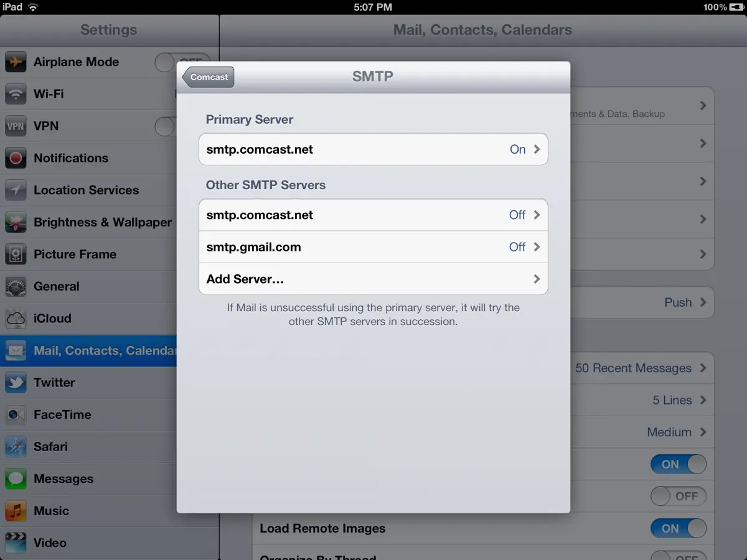Open the Music settings icon
Image resolution: width=747 pixels, height=560 pixels.
pos(16,511)
